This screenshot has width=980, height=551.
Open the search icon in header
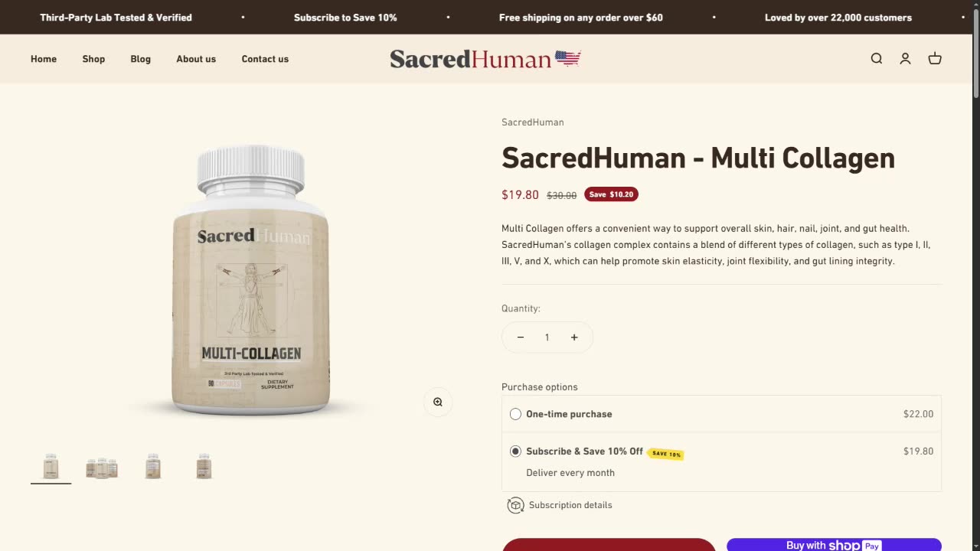[877, 59]
